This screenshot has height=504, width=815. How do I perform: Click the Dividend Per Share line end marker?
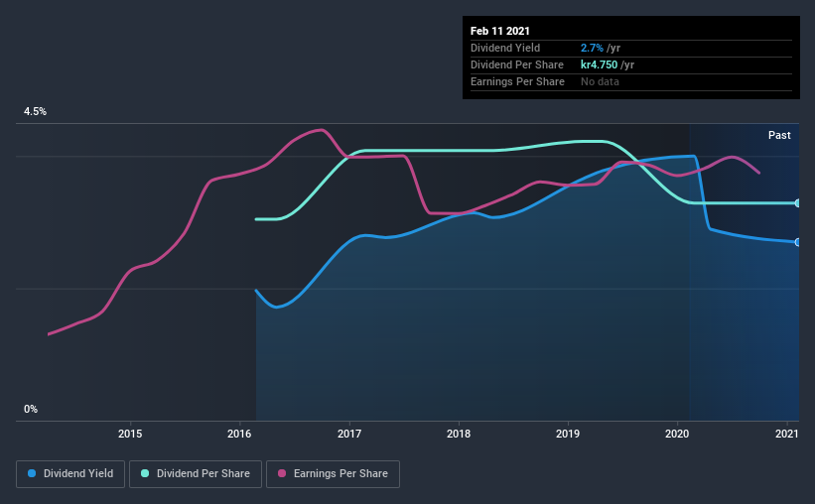pos(797,203)
